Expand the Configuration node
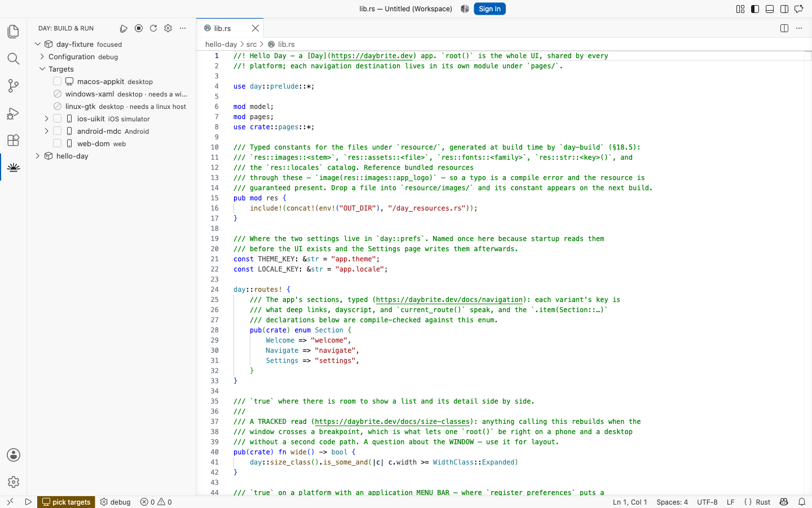 [42, 56]
